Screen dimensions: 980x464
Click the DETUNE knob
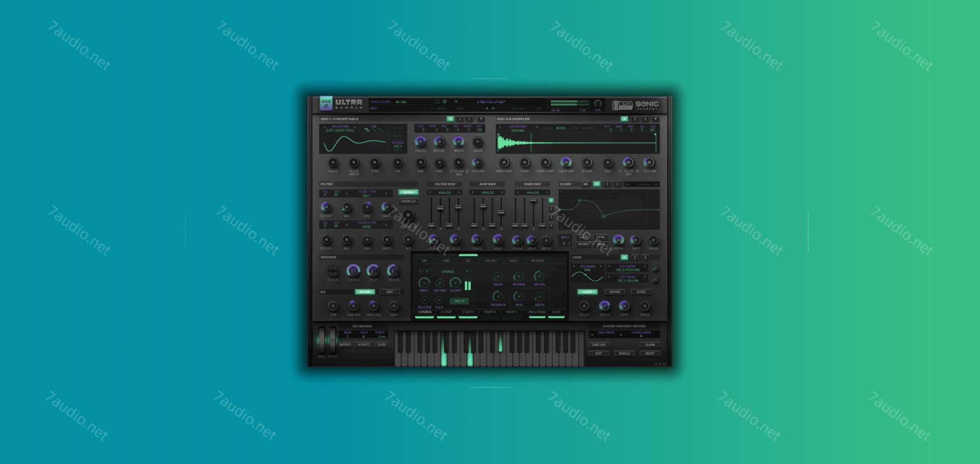[x=439, y=142]
